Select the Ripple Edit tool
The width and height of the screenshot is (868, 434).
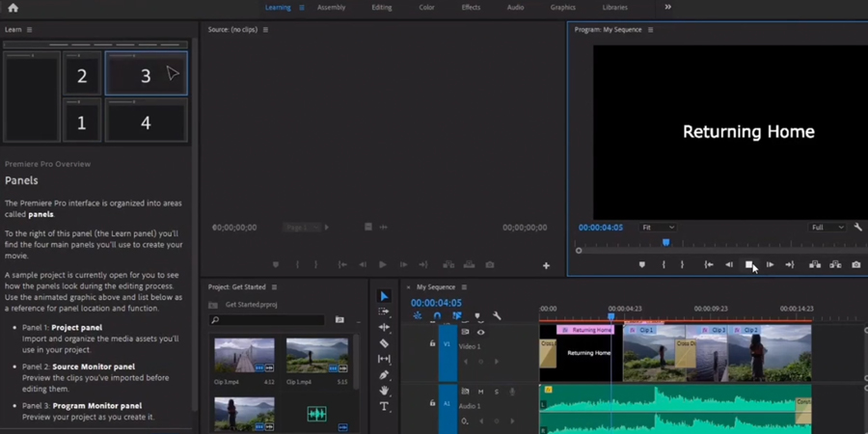(384, 327)
